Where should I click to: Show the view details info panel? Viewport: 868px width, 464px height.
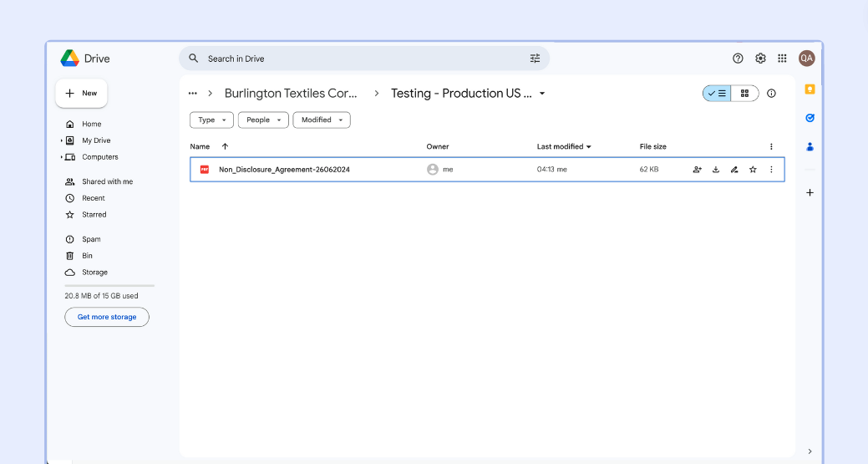pos(771,94)
